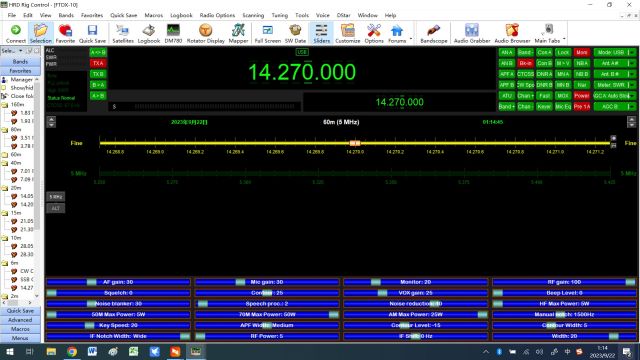
Task: Toggle the ATU button
Action: pos(507,96)
